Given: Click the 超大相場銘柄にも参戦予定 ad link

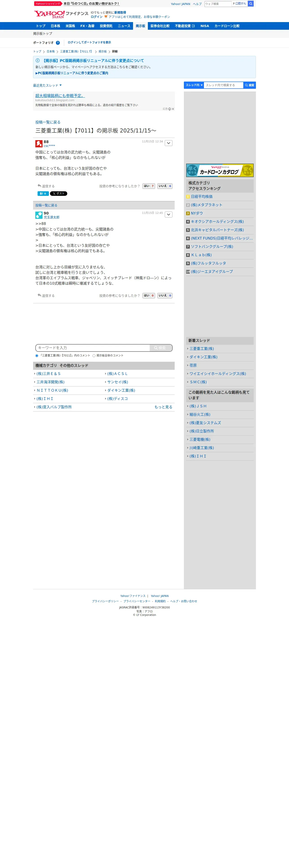Looking at the screenshot, I should 60,96.
